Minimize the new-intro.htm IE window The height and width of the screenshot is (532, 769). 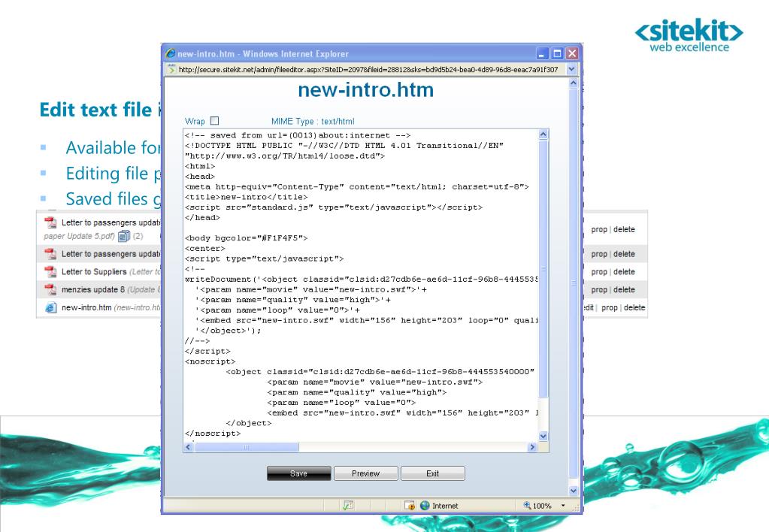pyautogui.click(x=543, y=53)
